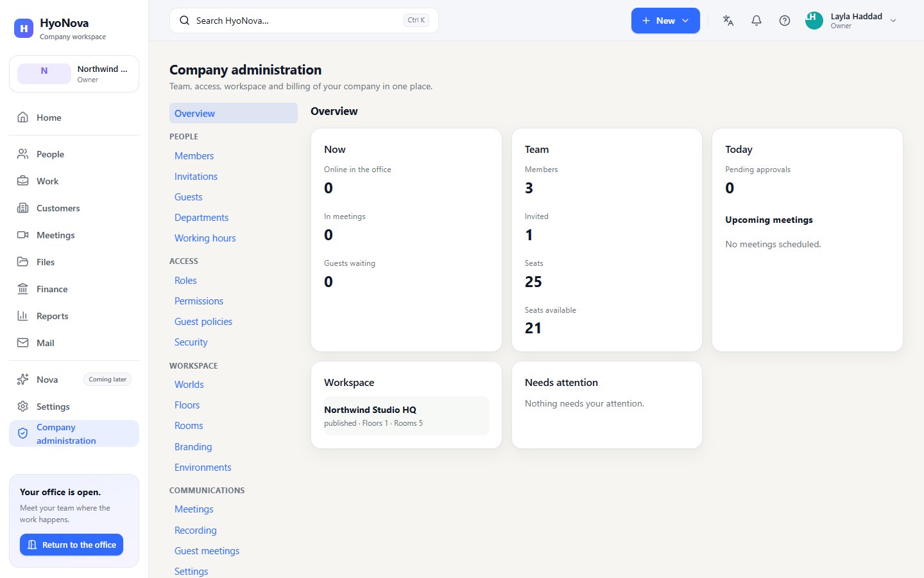The width and height of the screenshot is (924, 578).
Task: Open Members under People
Action: pos(194,156)
